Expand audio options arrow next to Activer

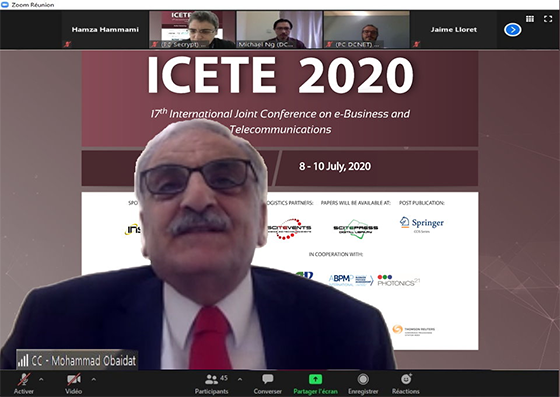(41, 379)
